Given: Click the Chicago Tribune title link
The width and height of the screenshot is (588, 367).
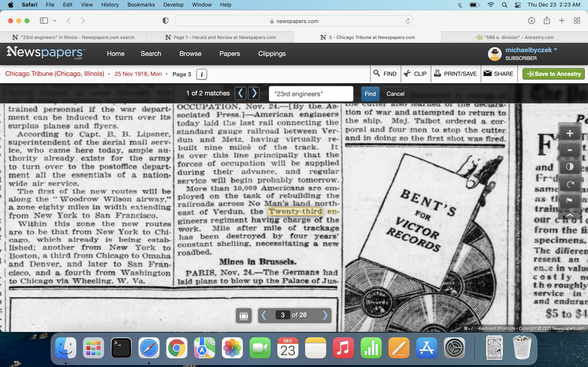Looking at the screenshot, I should 55,74.
